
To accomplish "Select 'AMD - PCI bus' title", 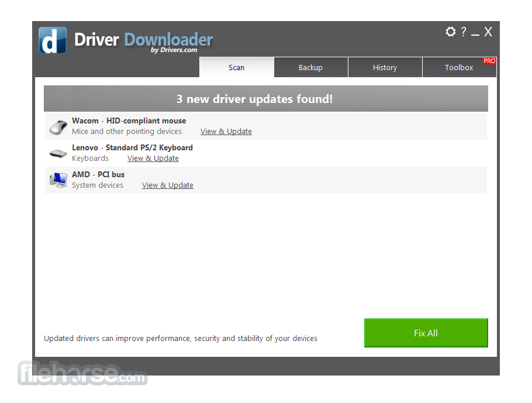I will pos(98,174).
